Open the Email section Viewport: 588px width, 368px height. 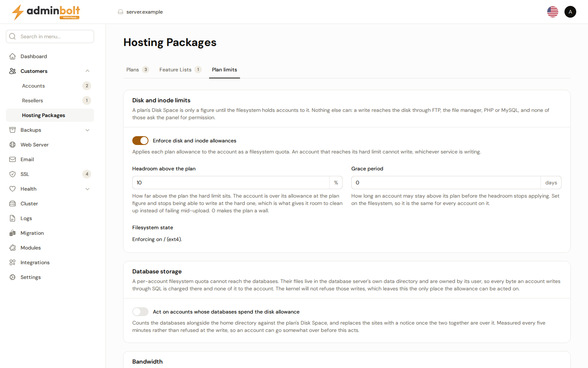[x=50, y=159]
